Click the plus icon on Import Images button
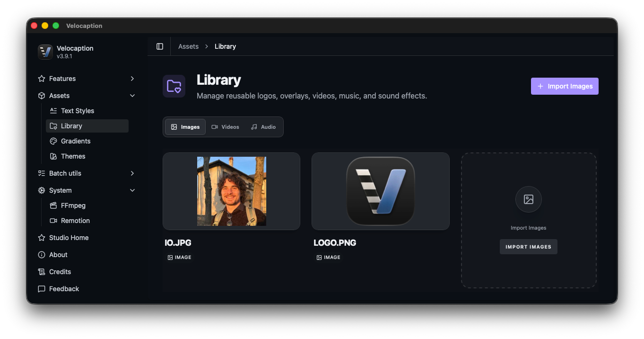 click(540, 86)
